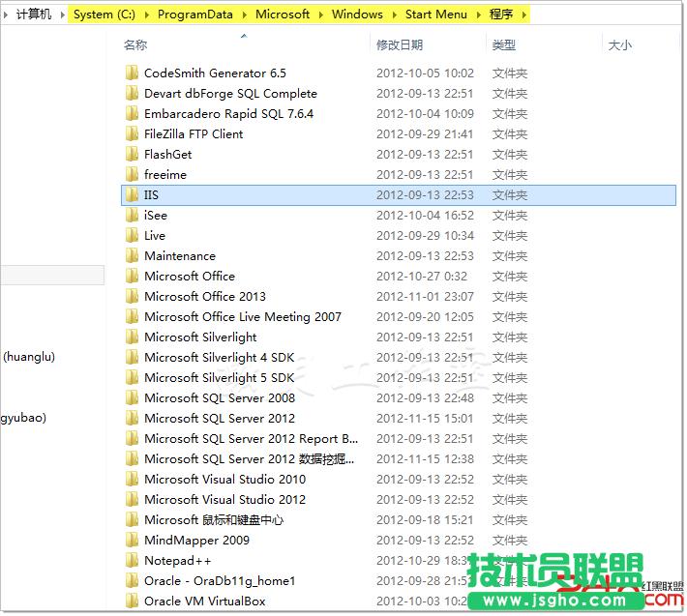The image size is (687, 616).
Task: Expand the arrow after Start Menu
Action: click(478, 15)
